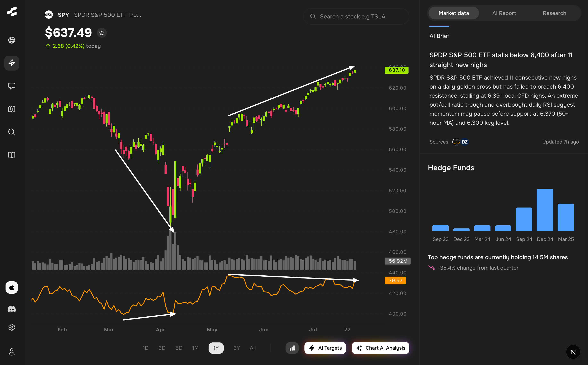Viewport: 588px width, 365px height.
Task: Select the 1M time range
Action: tap(195, 348)
